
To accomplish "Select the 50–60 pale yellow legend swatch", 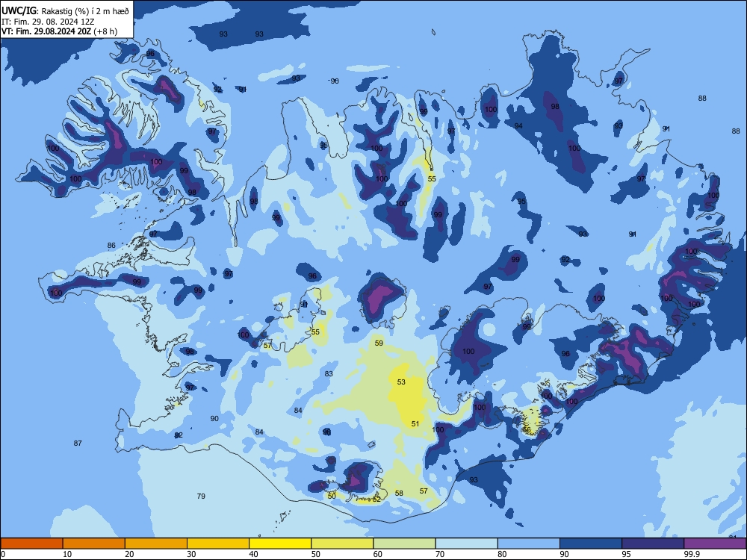I will point(342,544).
